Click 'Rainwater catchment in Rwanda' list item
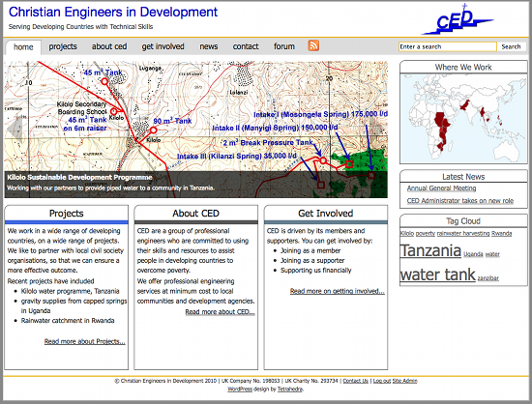The height and width of the screenshot is (404, 532). click(68, 321)
